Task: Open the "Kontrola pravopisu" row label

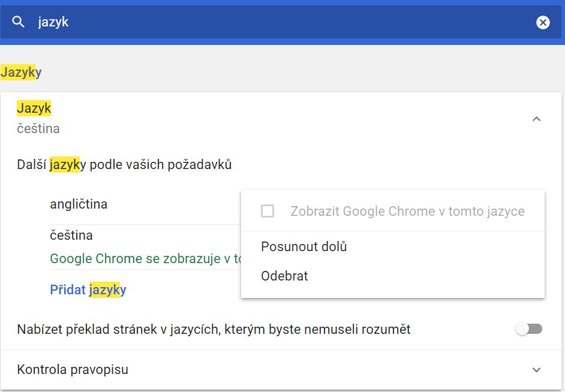Action: 73,370
